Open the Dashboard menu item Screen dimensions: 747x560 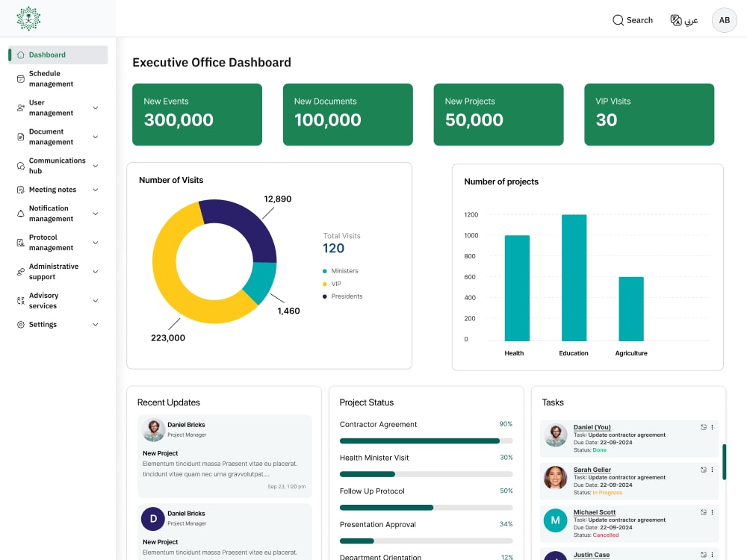(x=58, y=55)
